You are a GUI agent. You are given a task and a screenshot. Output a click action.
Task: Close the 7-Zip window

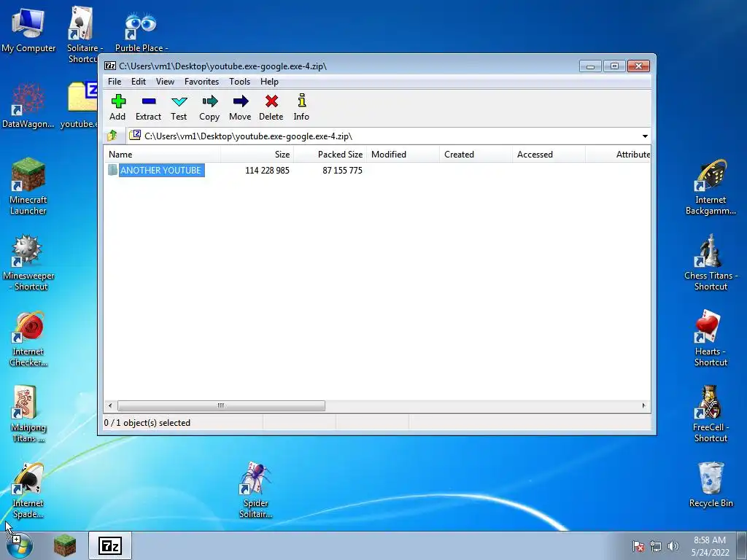(x=638, y=66)
